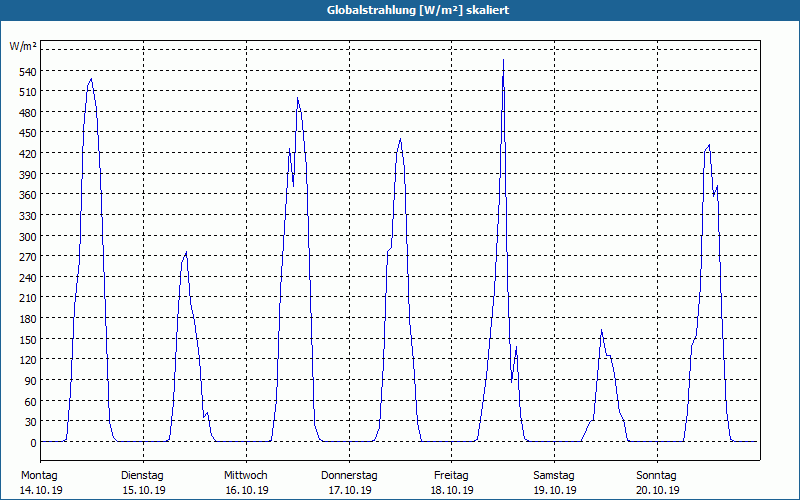Click the 330 y-axis value
Screen dimensions: 800x500
coord(28,216)
